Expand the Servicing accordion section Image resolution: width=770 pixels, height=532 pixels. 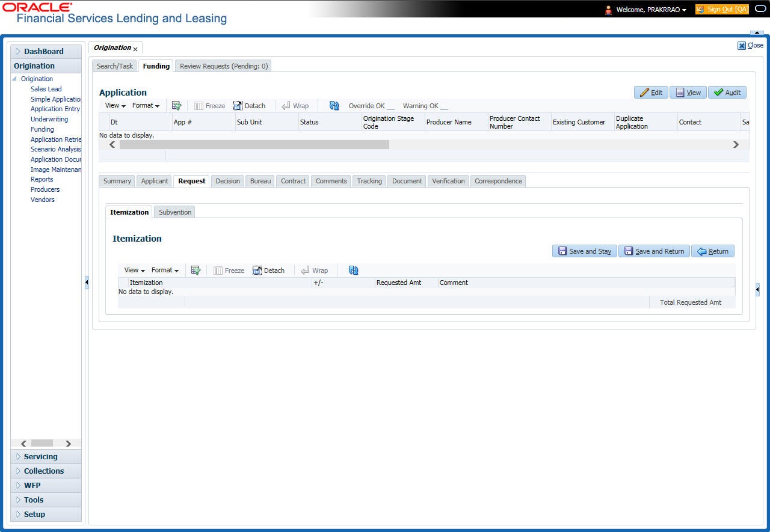click(x=46, y=457)
